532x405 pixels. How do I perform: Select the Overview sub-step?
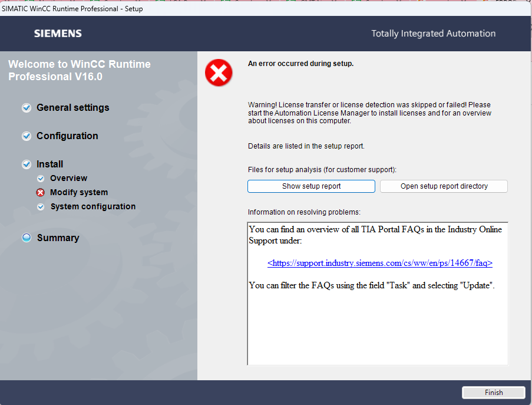[68, 178]
